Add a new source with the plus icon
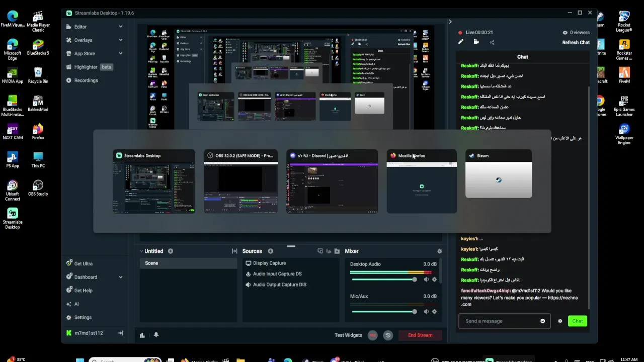The height and width of the screenshot is (362, 644). pyautogui.click(x=270, y=251)
